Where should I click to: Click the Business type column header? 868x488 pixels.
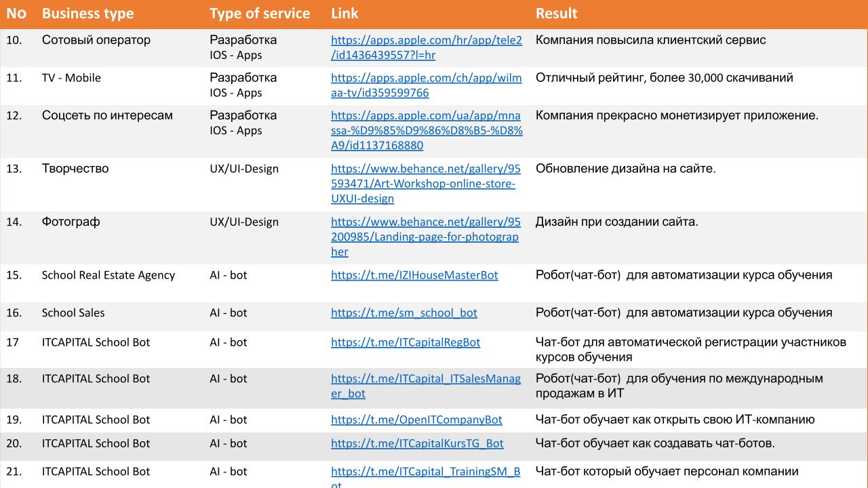point(87,14)
